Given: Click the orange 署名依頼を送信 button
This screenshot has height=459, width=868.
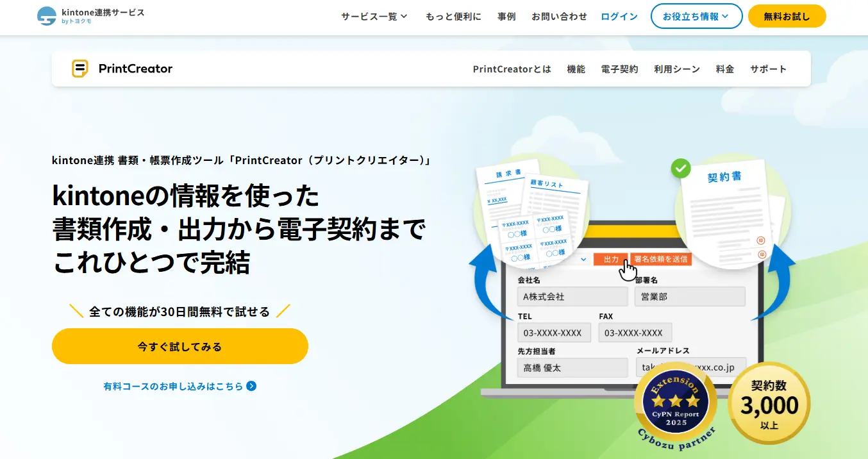Looking at the screenshot, I should [x=661, y=259].
